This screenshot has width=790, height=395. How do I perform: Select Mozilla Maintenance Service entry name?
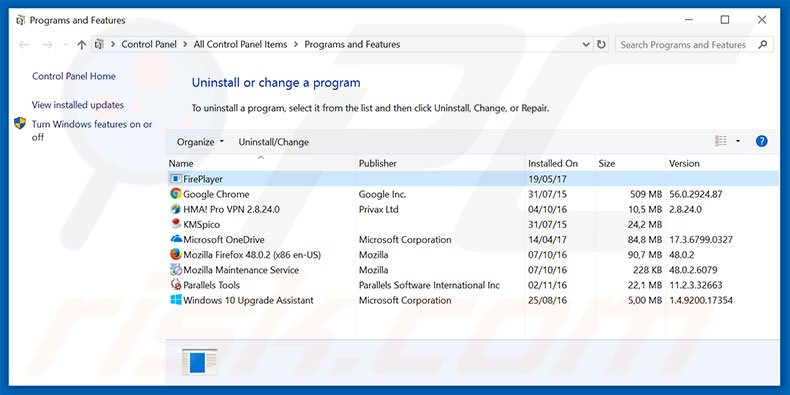241,270
